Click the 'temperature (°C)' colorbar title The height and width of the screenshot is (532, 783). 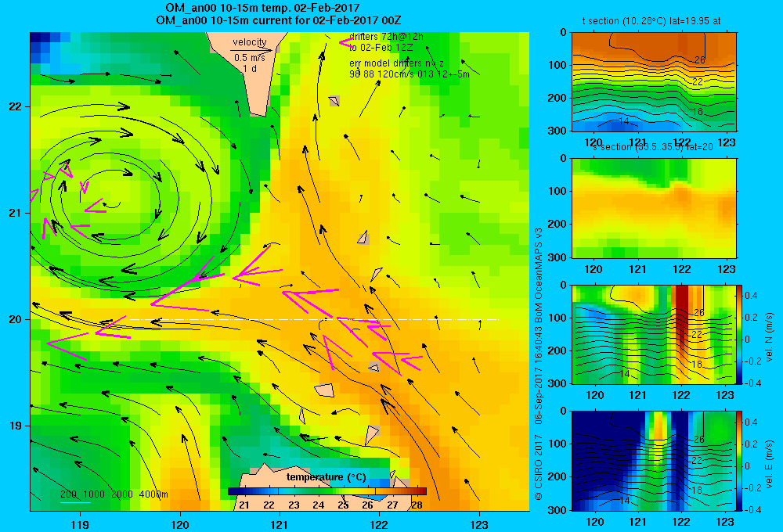[x=326, y=477]
